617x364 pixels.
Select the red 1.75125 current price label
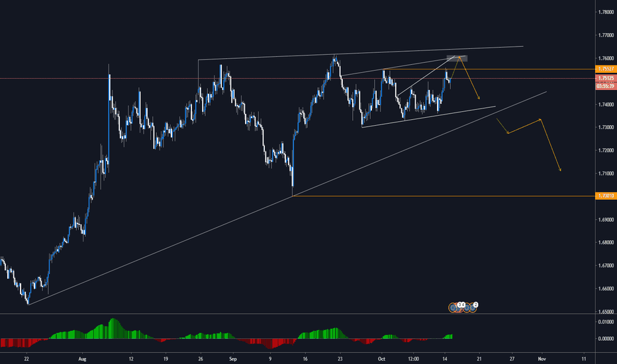click(606, 78)
